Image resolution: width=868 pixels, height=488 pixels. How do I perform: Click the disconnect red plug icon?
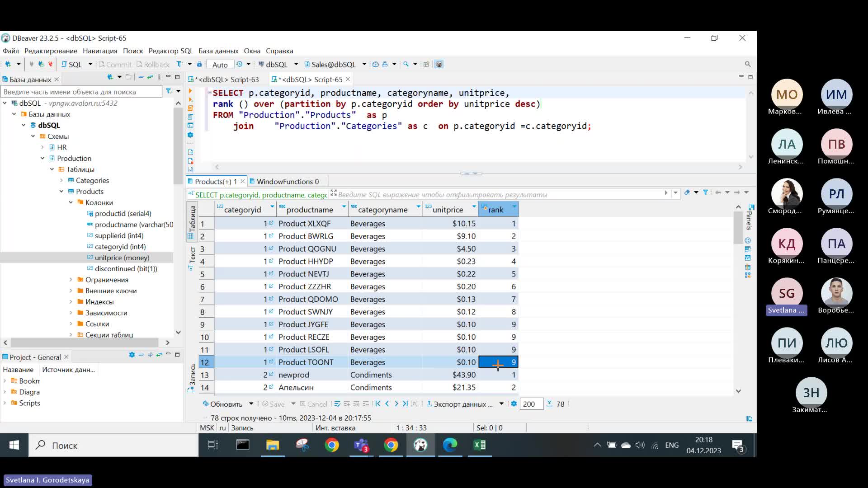click(50, 64)
